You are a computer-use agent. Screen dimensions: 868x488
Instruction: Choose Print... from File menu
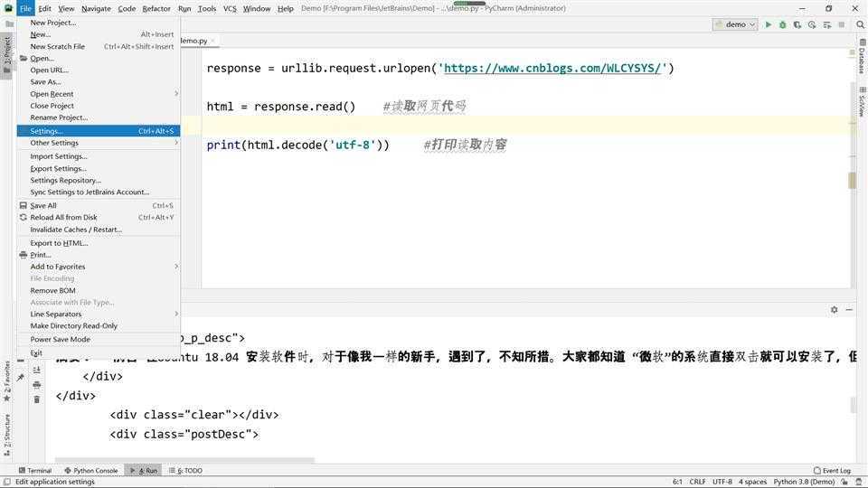[x=99, y=255]
